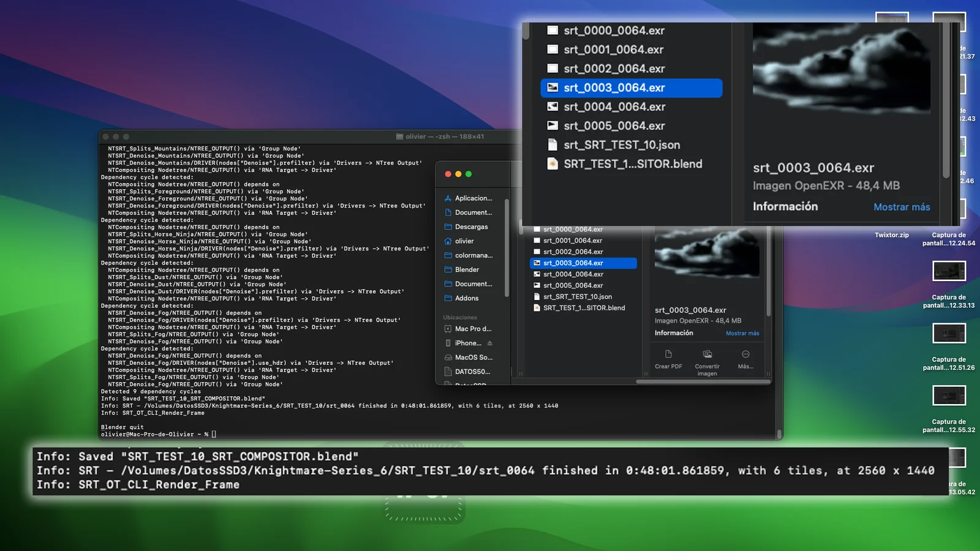Run the Crear PDF quick action

(x=668, y=360)
